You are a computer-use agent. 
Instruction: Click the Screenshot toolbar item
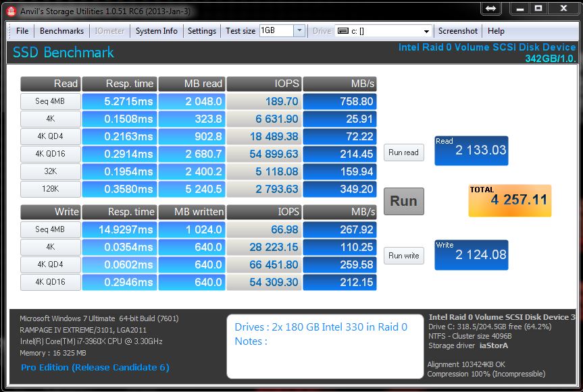458,31
